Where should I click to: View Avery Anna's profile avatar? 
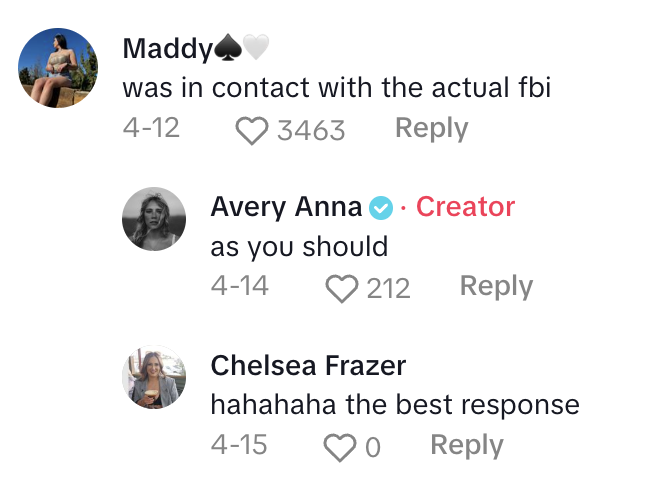point(154,219)
